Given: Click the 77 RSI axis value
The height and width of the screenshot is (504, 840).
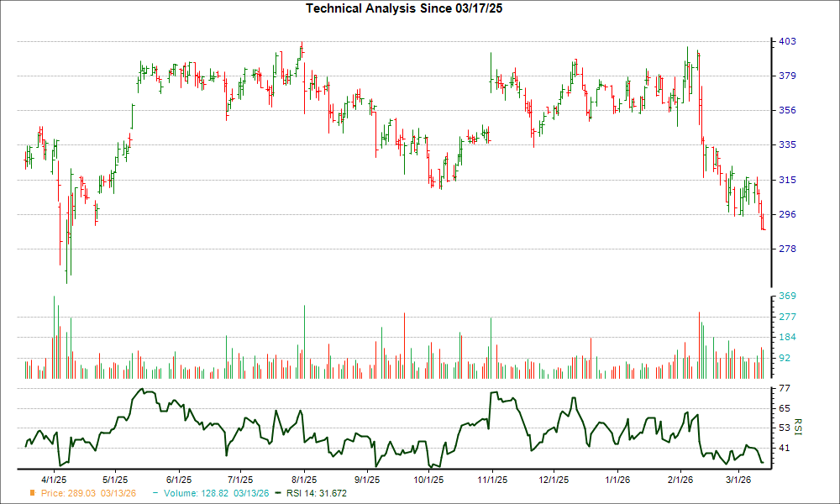Looking at the screenshot, I should (785, 388).
